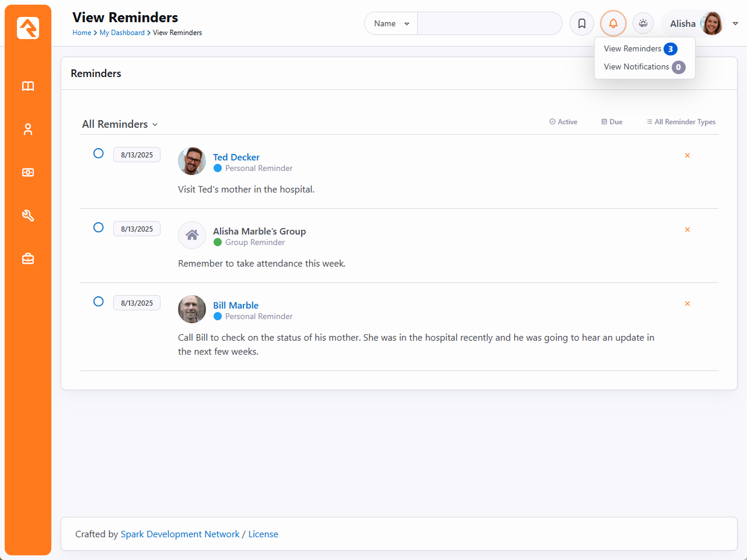Open the finance money icon in the sidebar
The height and width of the screenshot is (560, 747).
[x=28, y=173]
